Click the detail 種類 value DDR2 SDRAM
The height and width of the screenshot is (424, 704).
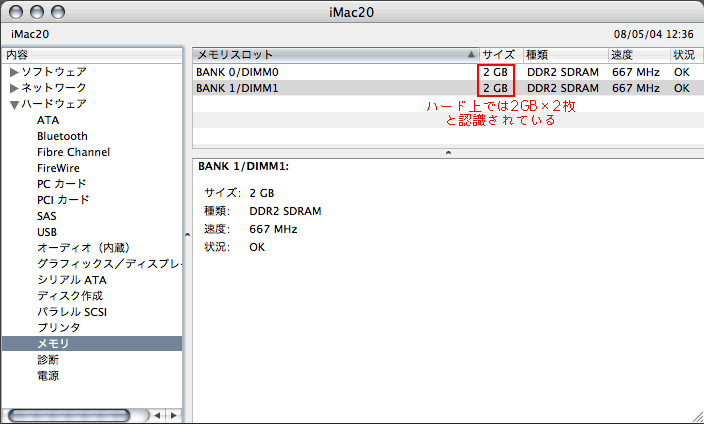pos(285,211)
